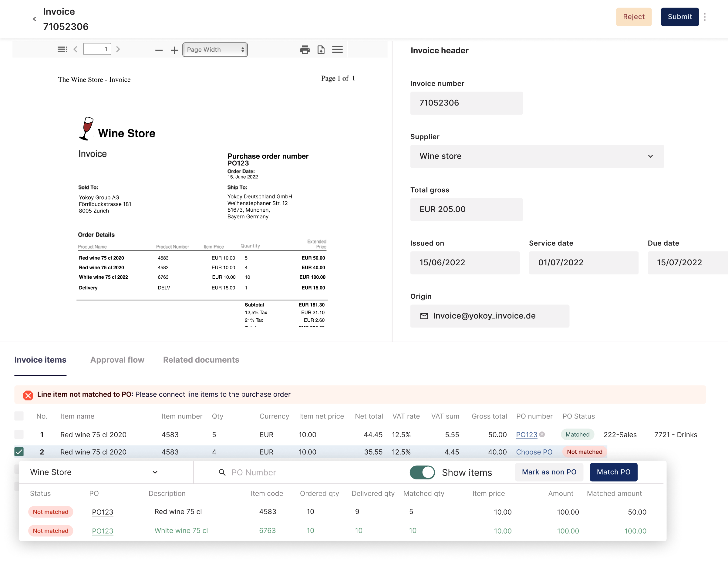This screenshot has height=564, width=728.
Task: Click the back arrow beside Invoice title
Action: [34, 19]
